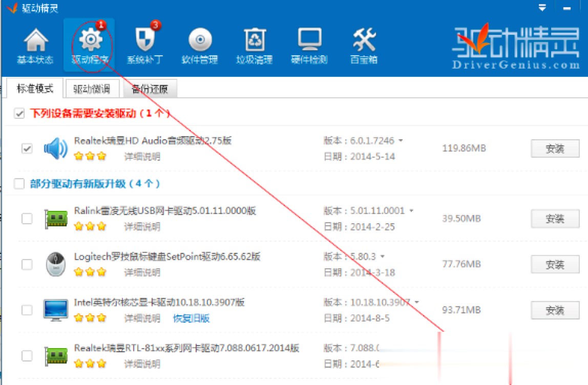Screen dimensions: 588x385
Task: Toggle the 下列设备需要安装驱动 group checkbox
Action: 19,113
